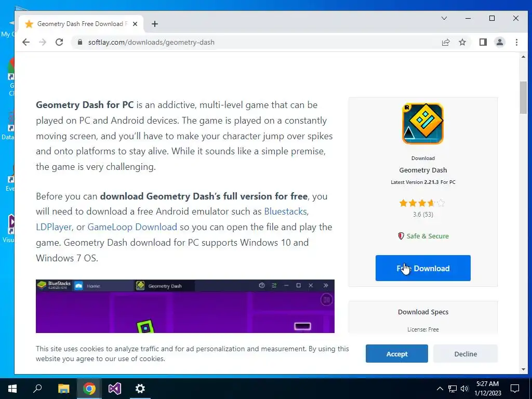Open a new tab with plus button
Viewport: 532px width, 399px height.
155,24
